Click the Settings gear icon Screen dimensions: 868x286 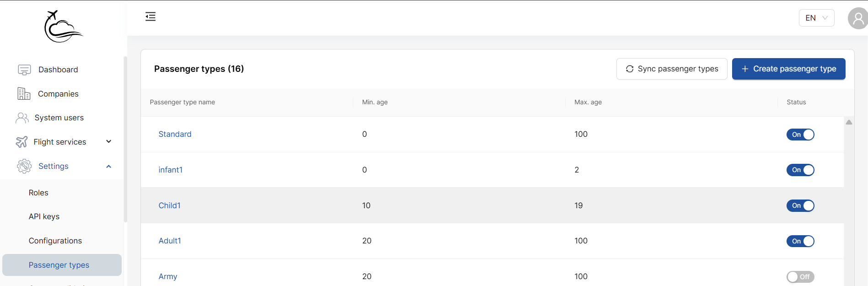(24, 166)
